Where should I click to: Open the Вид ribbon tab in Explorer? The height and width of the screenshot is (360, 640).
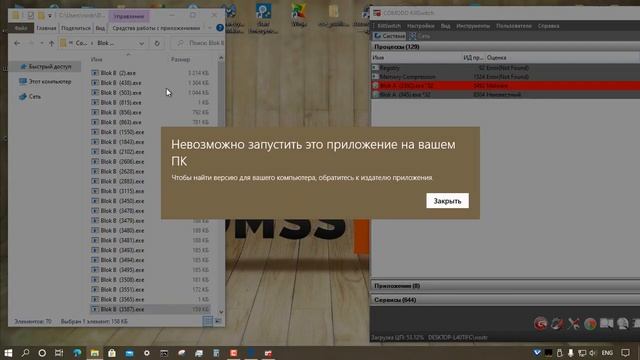[100, 28]
